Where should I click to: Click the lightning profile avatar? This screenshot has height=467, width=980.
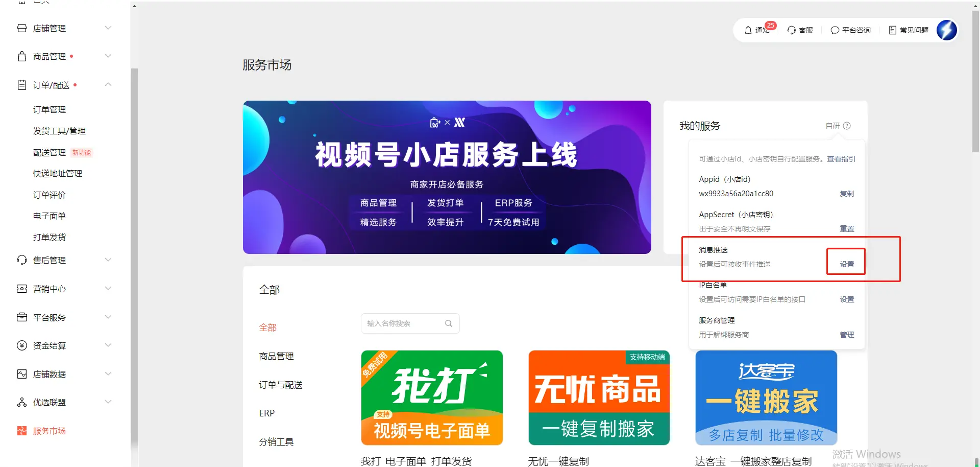947,30
